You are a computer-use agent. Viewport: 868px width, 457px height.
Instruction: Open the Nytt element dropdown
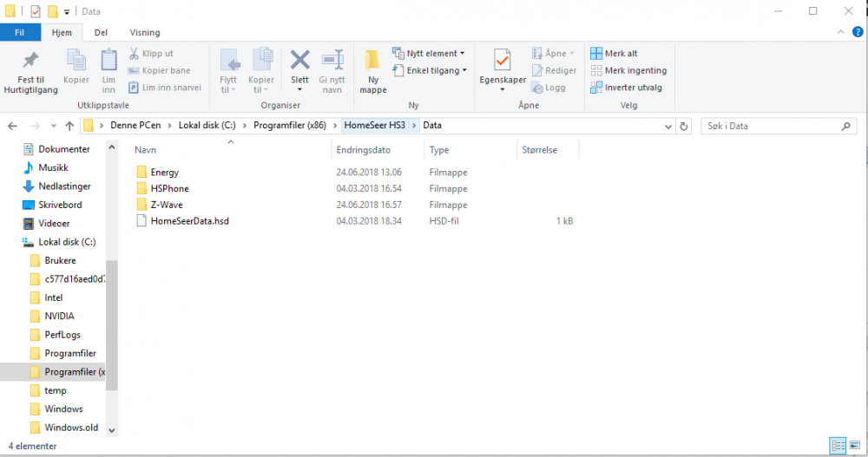[428, 54]
